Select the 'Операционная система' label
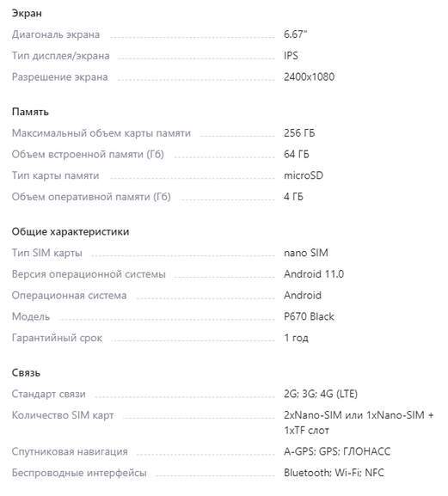 [69, 296]
